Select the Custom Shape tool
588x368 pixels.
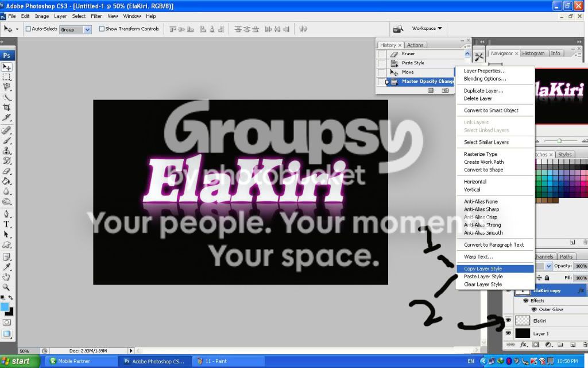coord(7,244)
